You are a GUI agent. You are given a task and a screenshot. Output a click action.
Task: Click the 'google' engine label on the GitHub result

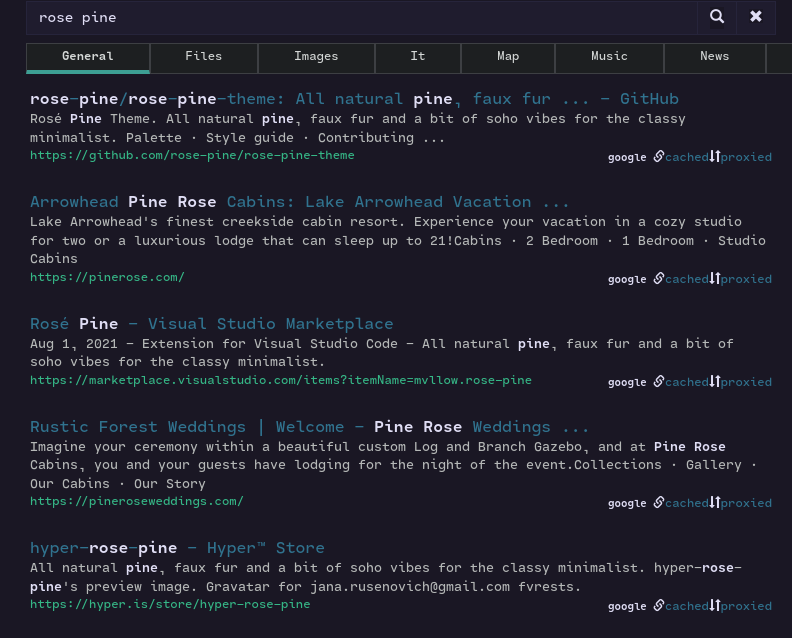point(627,158)
